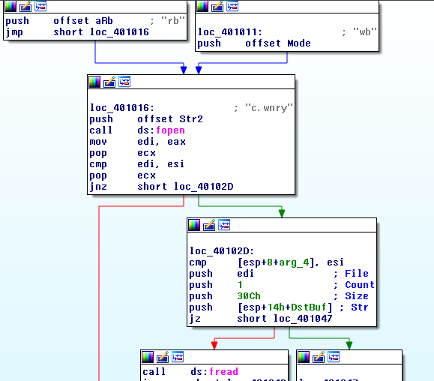Follow the pink fread function name

pyautogui.click(x=224, y=372)
